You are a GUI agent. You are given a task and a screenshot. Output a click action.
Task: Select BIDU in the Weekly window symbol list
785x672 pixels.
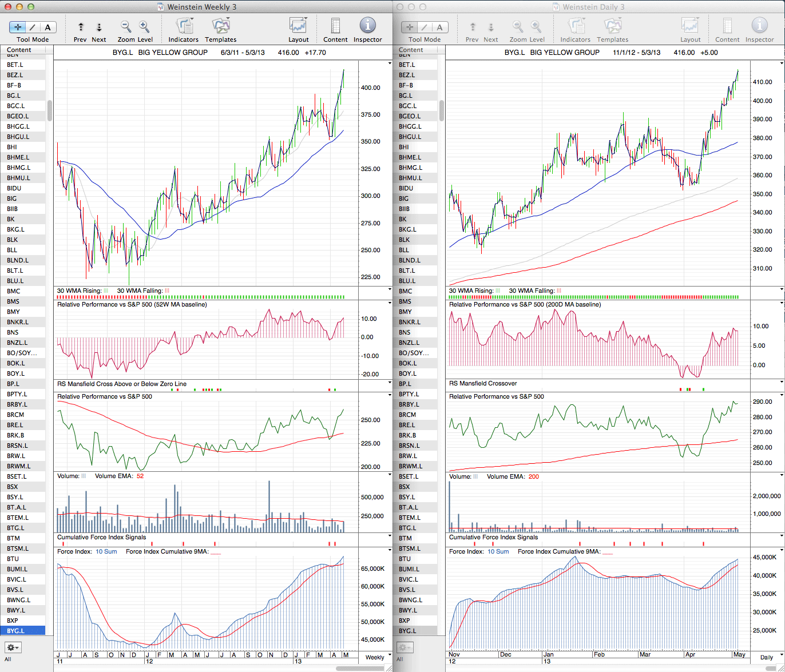pos(14,188)
